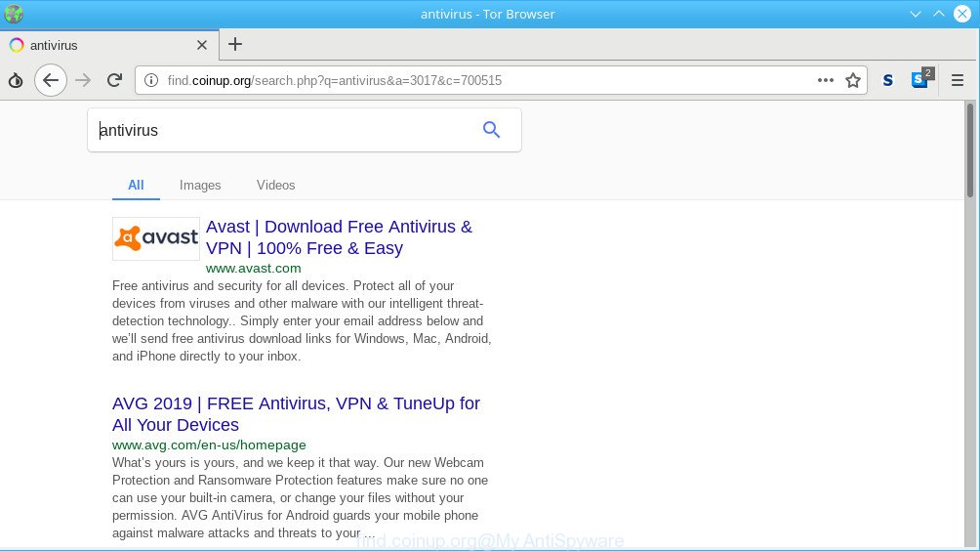The width and height of the screenshot is (980, 551).
Task: Open page actions three-dot menu
Action: click(826, 80)
